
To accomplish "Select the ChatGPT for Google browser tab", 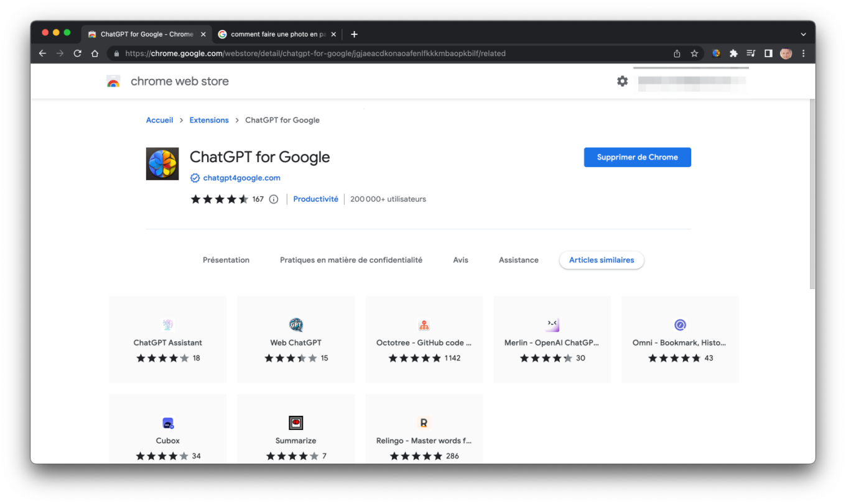I will [x=146, y=34].
